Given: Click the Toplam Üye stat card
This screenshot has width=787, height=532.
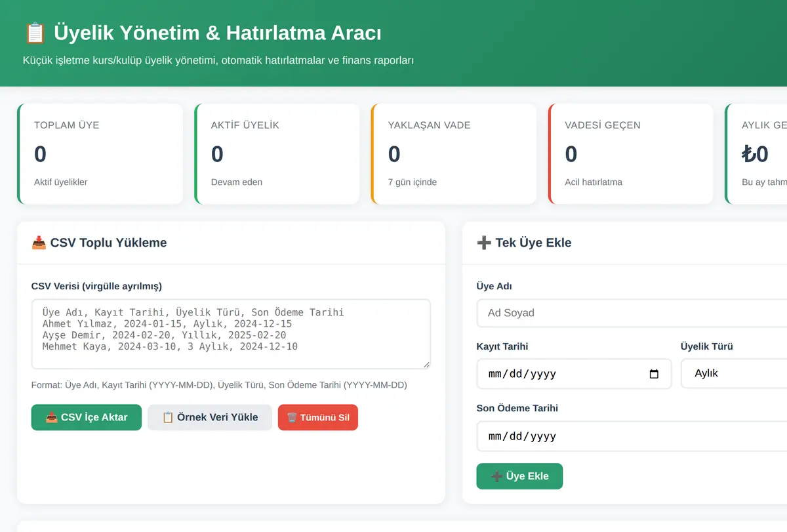Looking at the screenshot, I should click(100, 154).
